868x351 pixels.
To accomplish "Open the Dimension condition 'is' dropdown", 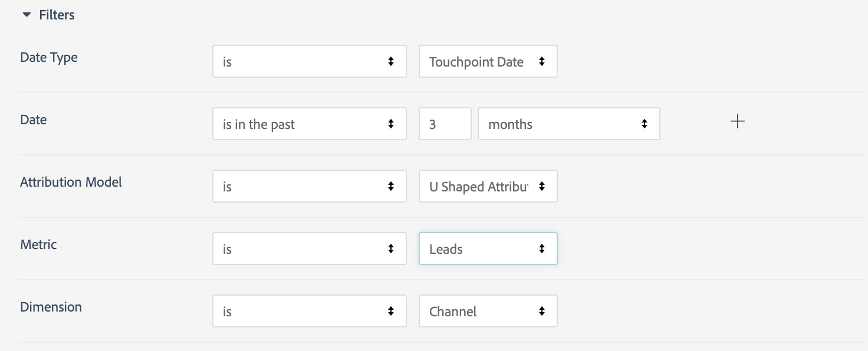I will (x=309, y=311).
